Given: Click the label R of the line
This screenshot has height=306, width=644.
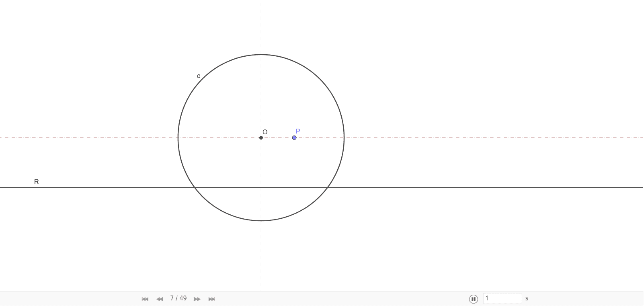Looking at the screenshot, I should [37, 182].
